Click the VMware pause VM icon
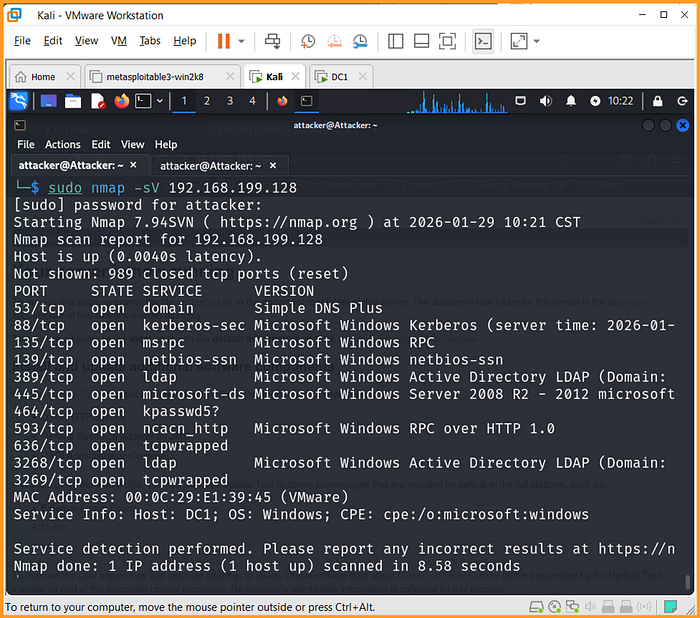Viewport: 700px width, 618px height. (223, 41)
